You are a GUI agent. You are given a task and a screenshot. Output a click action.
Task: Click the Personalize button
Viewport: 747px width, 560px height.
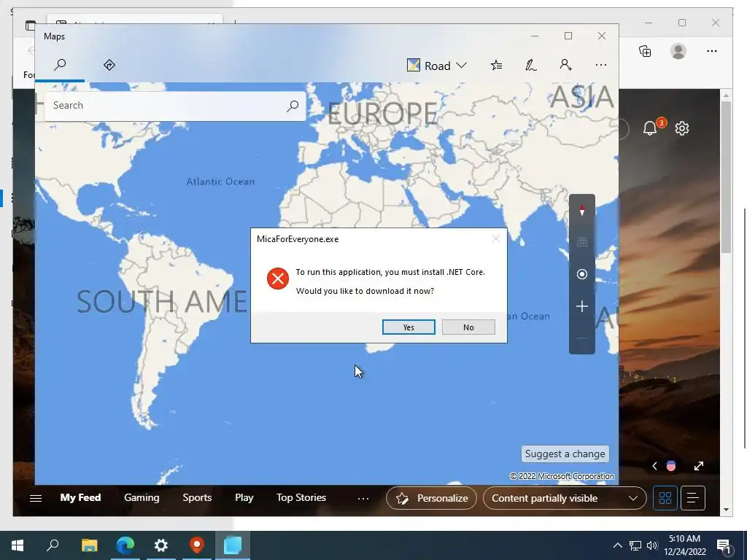pyautogui.click(x=432, y=498)
